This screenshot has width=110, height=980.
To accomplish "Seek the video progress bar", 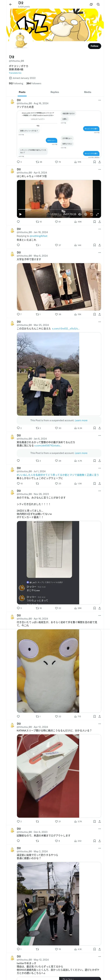I will [x=59, y=210].
